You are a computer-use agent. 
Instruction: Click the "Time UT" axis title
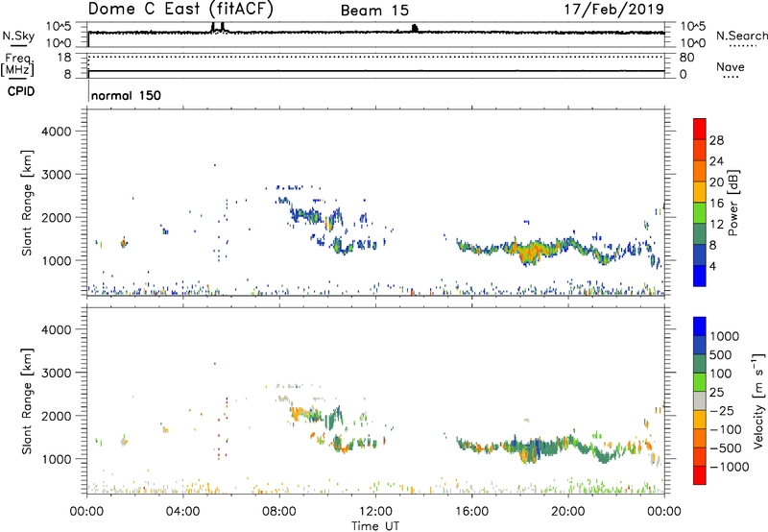pyautogui.click(x=375, y=526)
